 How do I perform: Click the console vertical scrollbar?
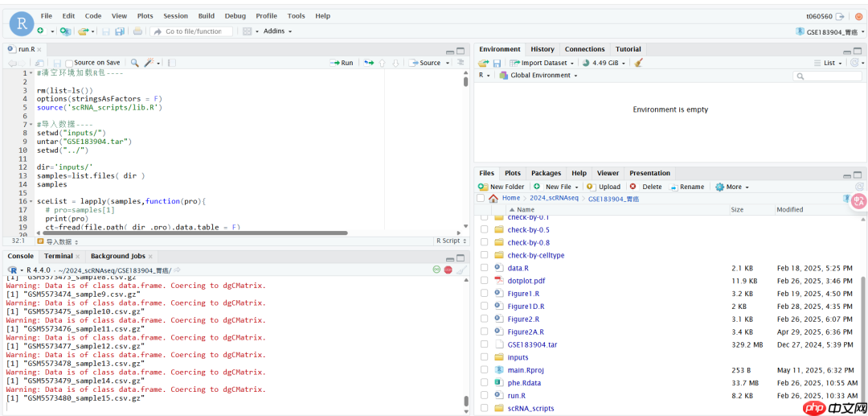(466, 402)
